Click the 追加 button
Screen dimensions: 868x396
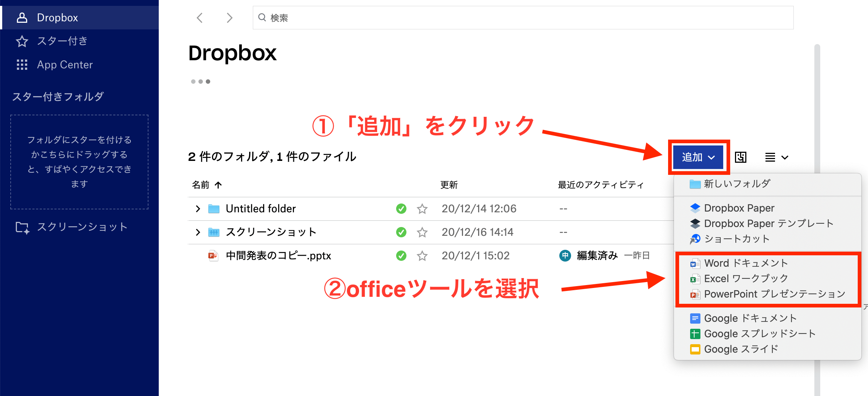[x=698, y=157]
